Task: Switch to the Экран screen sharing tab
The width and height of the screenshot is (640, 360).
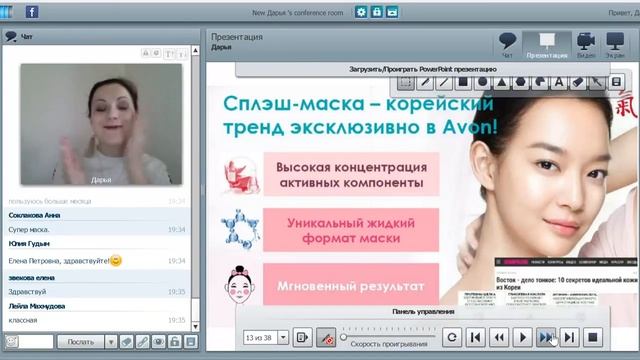Action: (x=615, y=45)
